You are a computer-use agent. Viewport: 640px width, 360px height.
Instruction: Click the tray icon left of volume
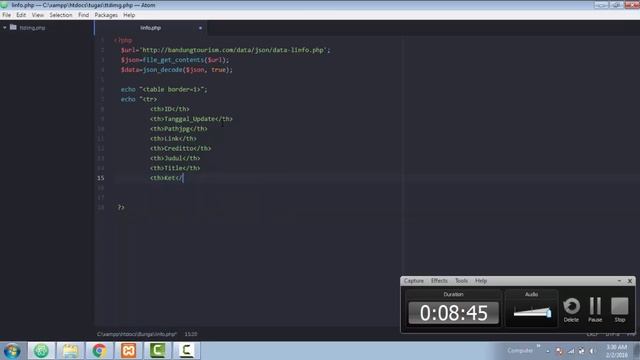coord(581,351)
